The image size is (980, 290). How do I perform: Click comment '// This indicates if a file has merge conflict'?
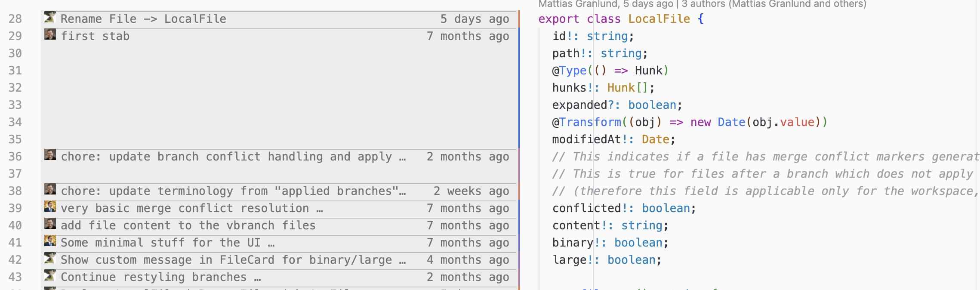pyautogui.click(x=766, y=157)
